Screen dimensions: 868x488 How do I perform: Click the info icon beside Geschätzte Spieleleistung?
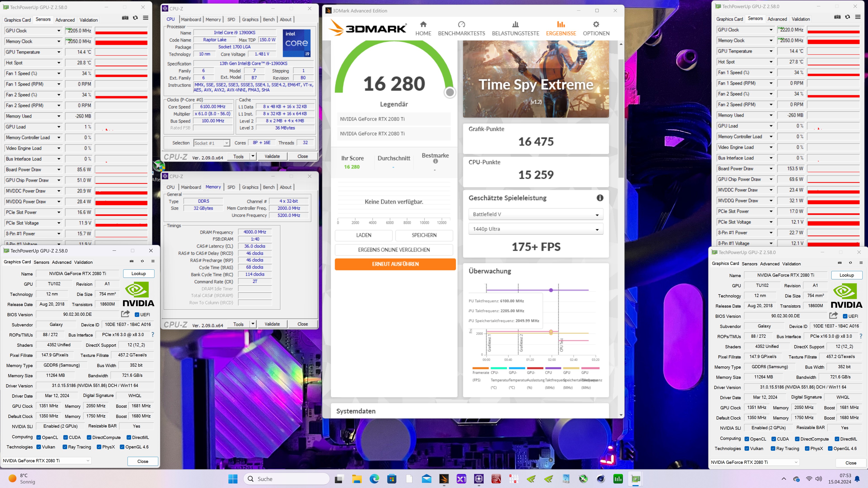600,198
